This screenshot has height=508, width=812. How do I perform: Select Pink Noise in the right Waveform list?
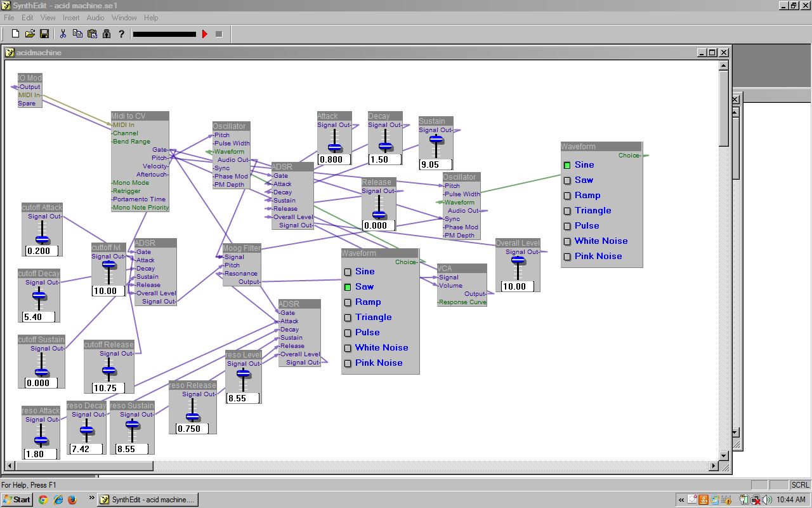click(x=593, y=257)
